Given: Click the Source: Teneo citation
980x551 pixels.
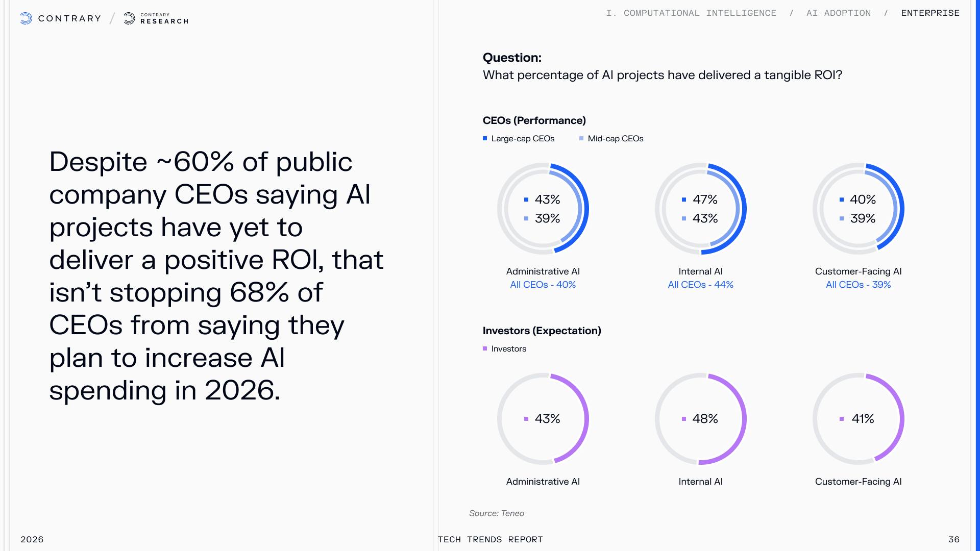Looking at the screenshot, I should [x=497, y=513].
